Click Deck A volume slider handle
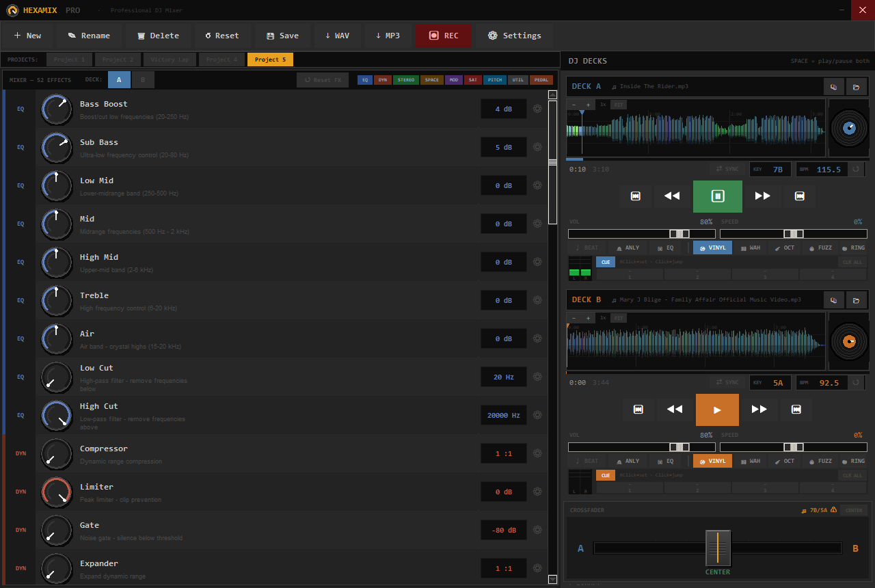Screen dimensions: 875x588 click(679, 234)
